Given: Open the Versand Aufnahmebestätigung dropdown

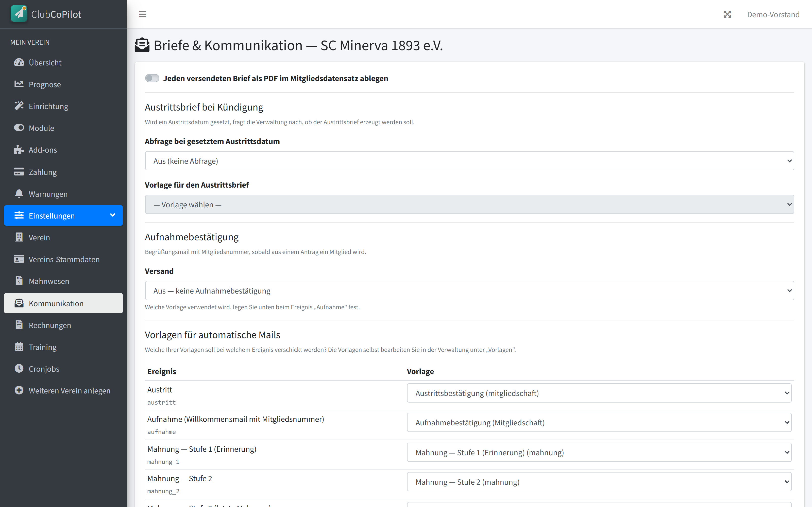Looking at the screenshot, I should (x=469, y=291).
